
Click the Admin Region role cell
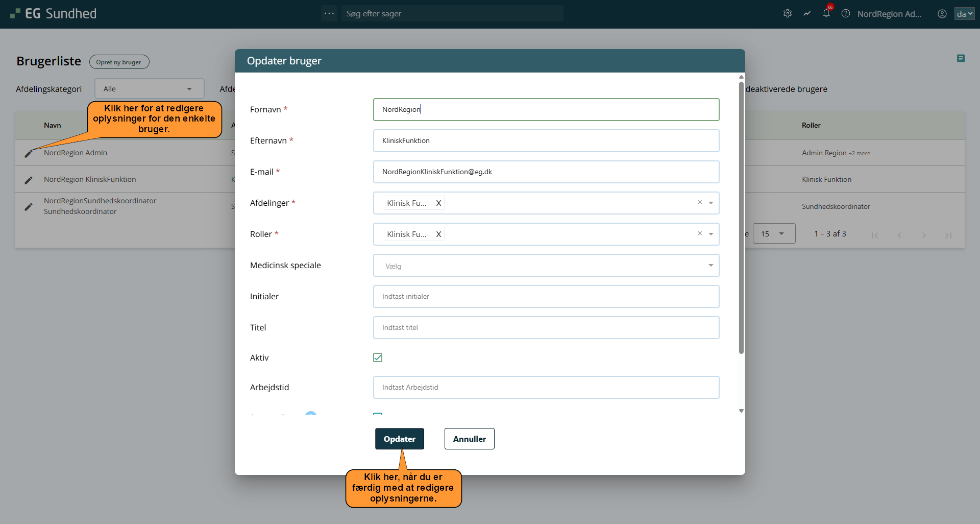click(824, 153)
